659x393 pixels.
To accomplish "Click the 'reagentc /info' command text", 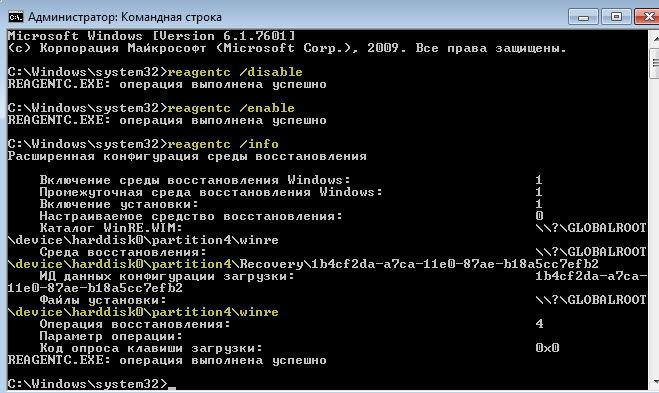I will click(223, 145).
